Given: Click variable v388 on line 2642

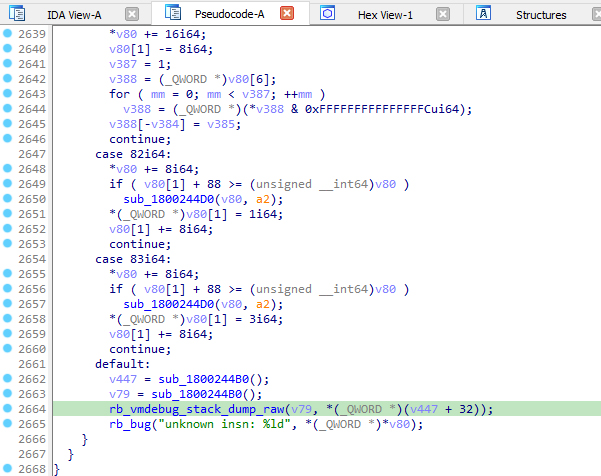Looking at the screenshot, I should pos(123,79).
